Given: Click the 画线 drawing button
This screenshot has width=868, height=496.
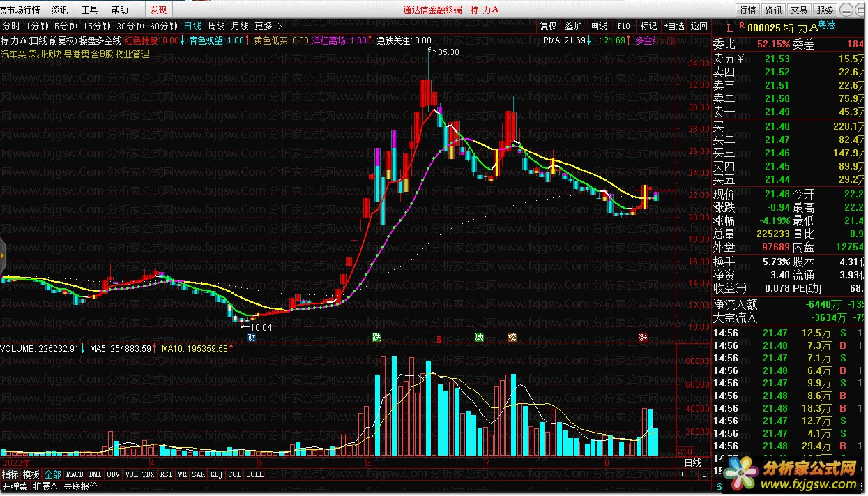Looking at the screenshot, I should [x=599, y=26].
